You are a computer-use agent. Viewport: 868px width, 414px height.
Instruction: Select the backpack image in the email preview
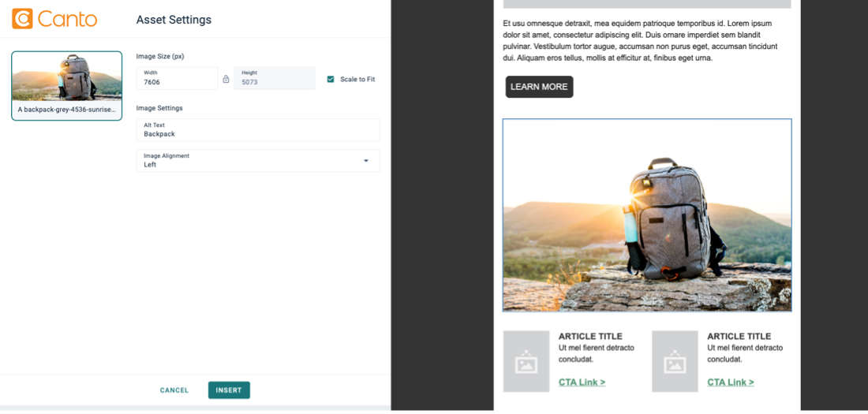(x=647, y=214)
